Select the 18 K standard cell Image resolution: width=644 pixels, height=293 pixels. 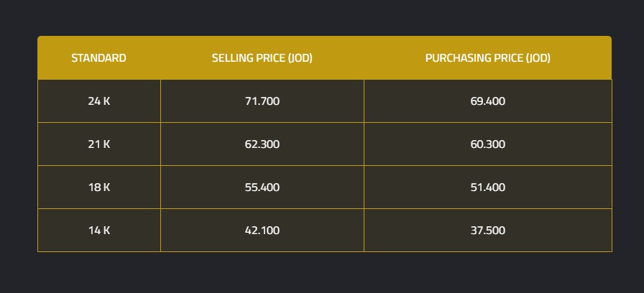tap(98, 187)
